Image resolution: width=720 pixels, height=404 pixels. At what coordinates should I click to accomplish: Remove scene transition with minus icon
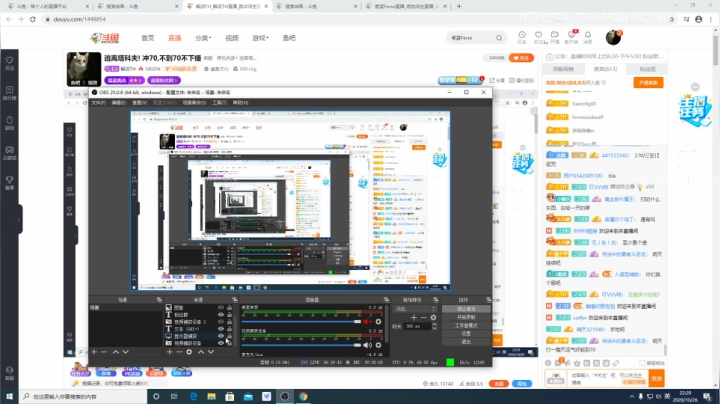pos(423,317)
